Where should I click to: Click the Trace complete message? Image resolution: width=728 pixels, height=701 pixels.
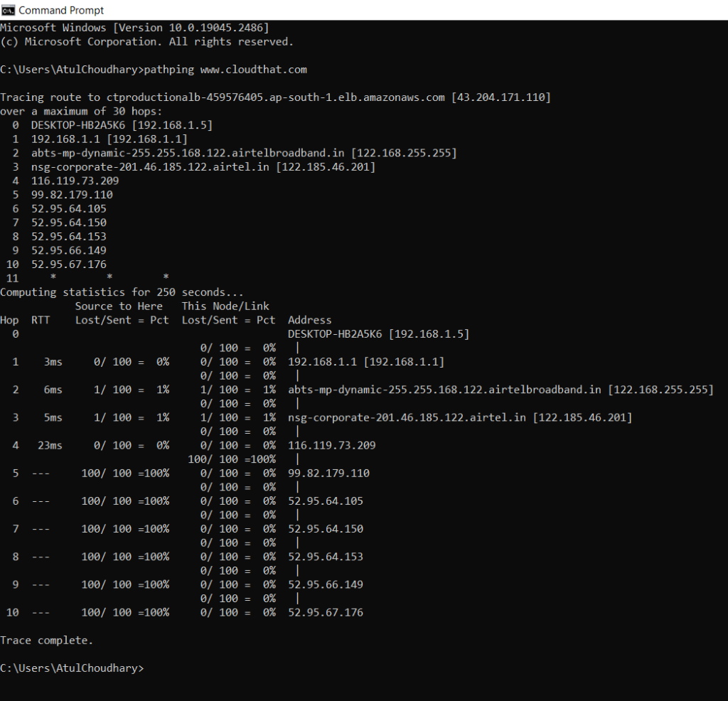[x=47, y=640]
